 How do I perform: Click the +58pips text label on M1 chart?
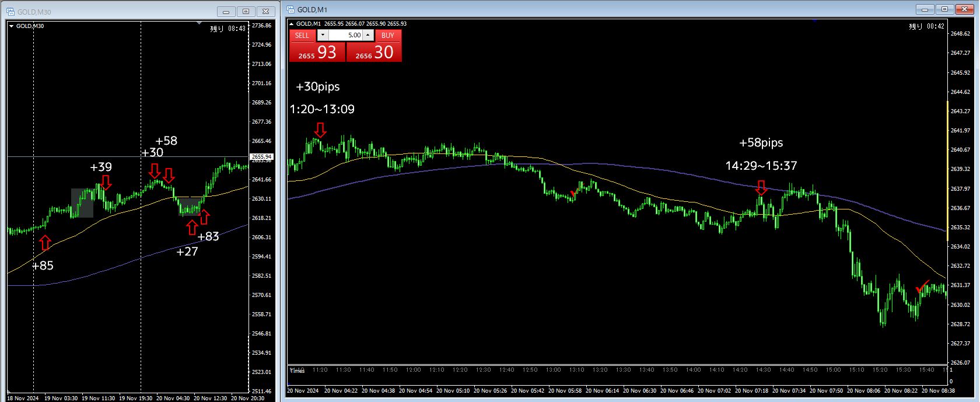tap(761, 143)
